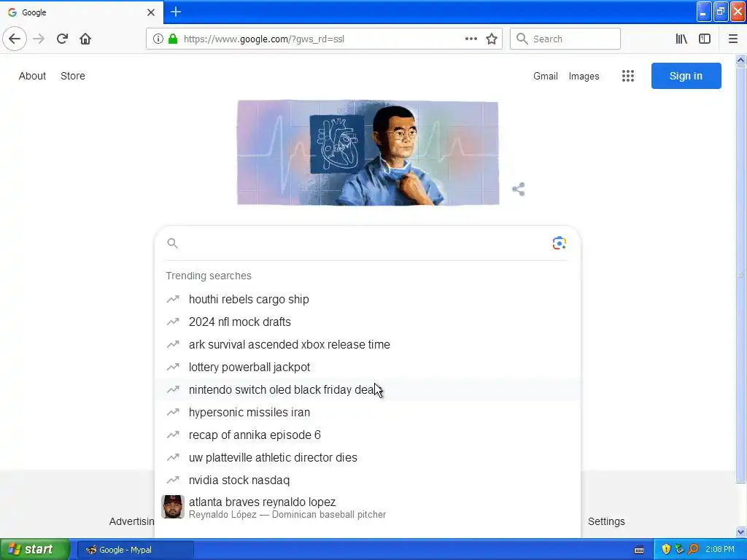Close the Google tab

tap(150, 12)
